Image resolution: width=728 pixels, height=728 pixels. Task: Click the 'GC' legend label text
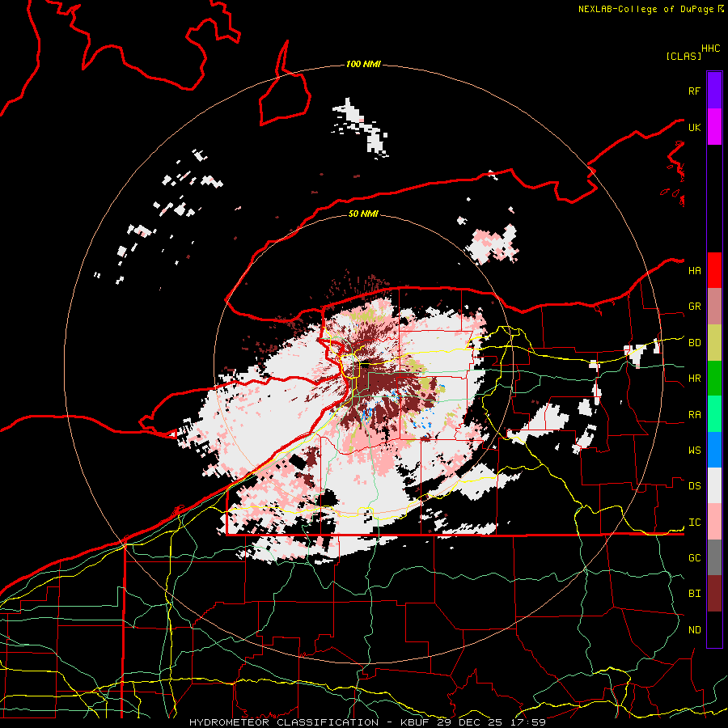694,558
